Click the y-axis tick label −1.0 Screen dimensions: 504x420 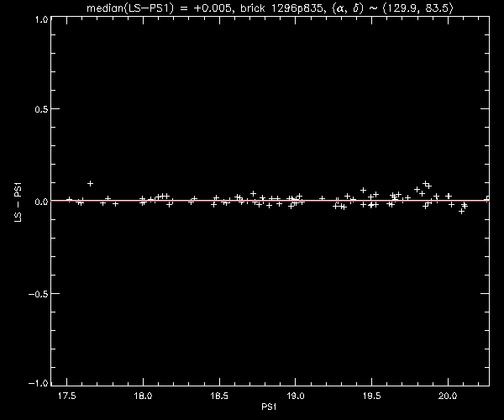(39, 383)
